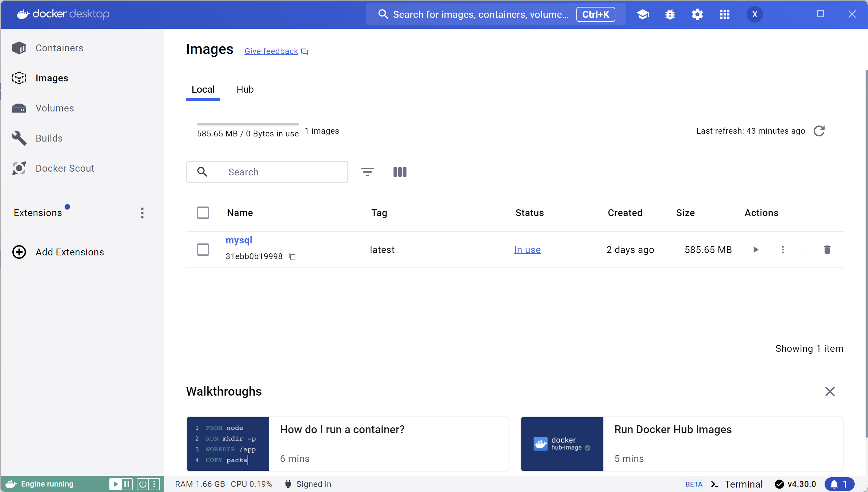868x492 pixels.
Task: Copy the mysql image ID
Action: [292, 256]
